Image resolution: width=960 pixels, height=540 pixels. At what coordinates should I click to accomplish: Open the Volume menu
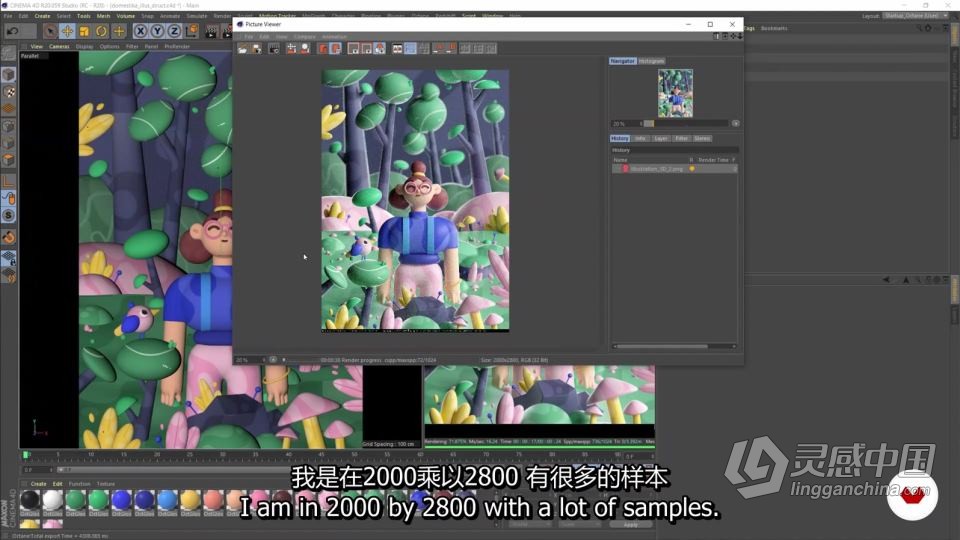click(x=126, y=16)
